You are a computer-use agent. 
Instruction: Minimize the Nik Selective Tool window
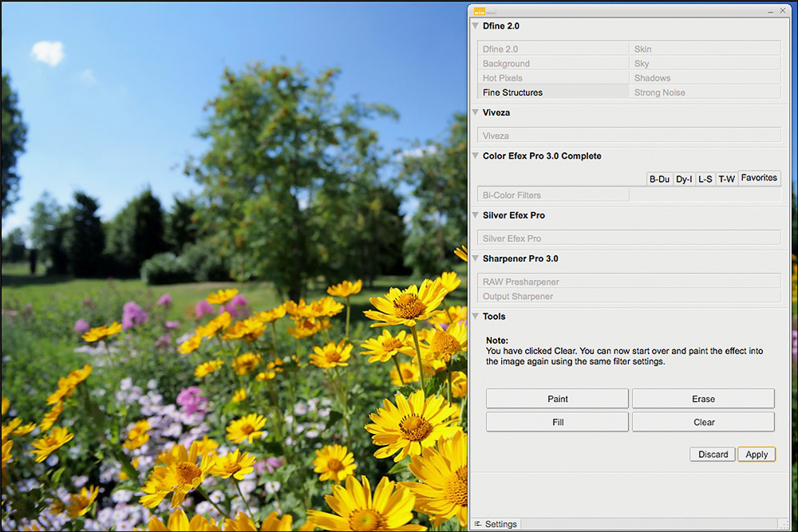coord(770,10)
